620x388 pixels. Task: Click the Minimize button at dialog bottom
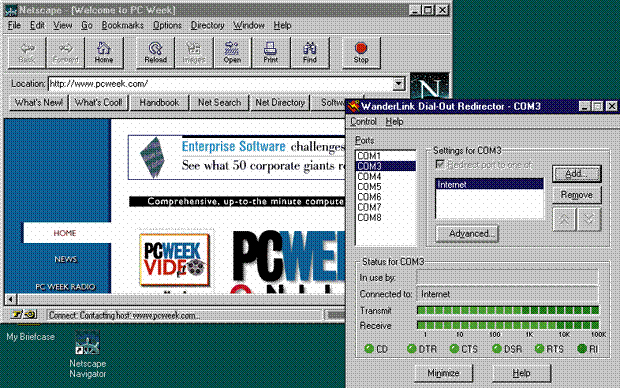(x=443, y=373)
